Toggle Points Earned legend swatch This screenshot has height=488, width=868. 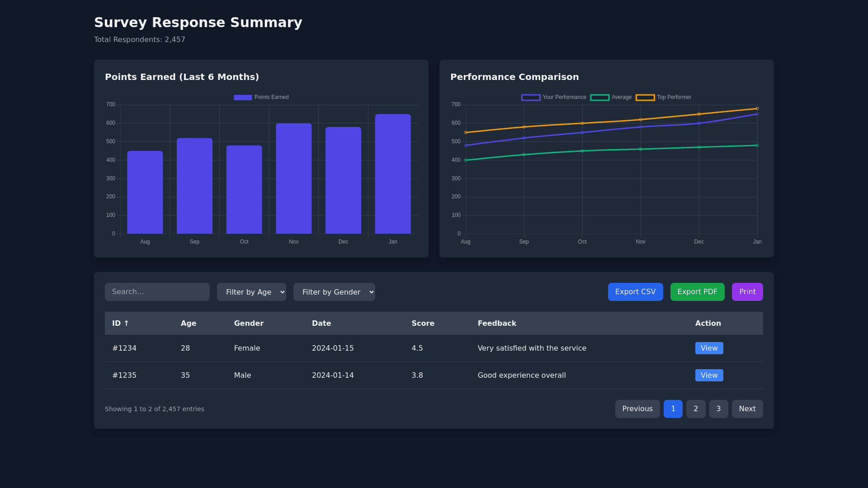(x=243, y=98)
